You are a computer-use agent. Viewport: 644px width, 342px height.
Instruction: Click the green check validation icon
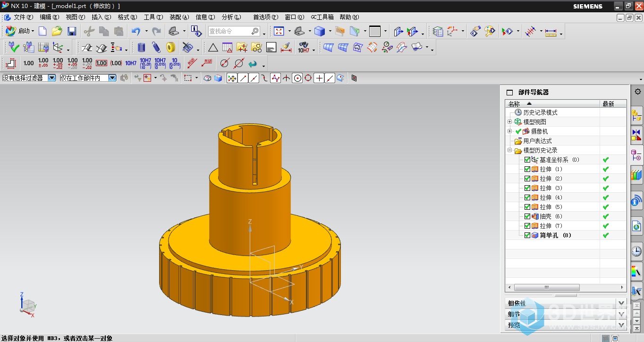14,47
